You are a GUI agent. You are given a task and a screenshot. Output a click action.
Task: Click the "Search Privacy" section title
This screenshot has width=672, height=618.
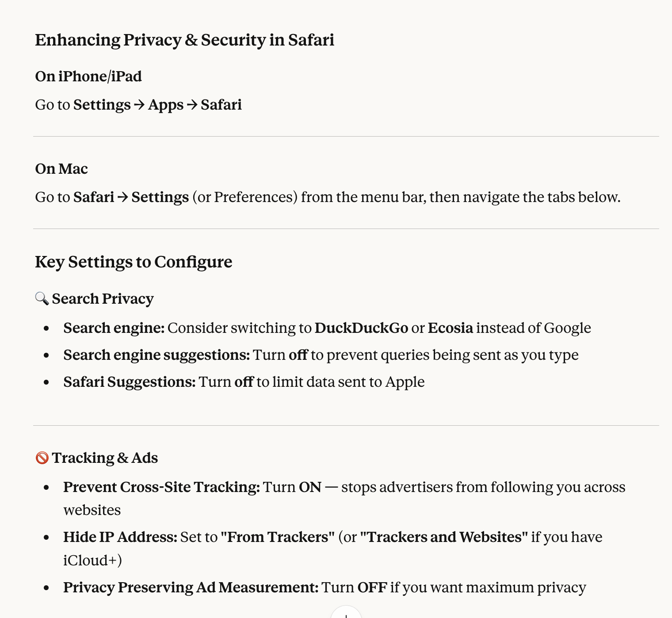[103, 299]
